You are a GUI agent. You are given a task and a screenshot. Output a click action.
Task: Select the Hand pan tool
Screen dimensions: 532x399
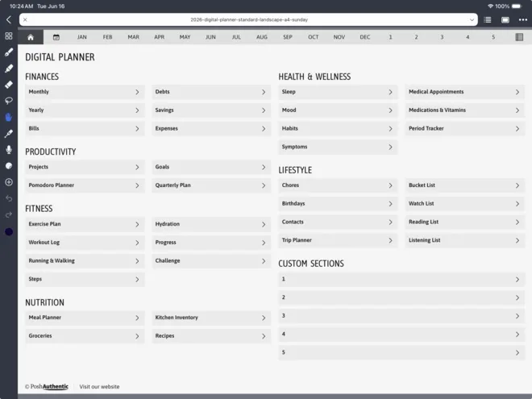[x=9, y=117]
